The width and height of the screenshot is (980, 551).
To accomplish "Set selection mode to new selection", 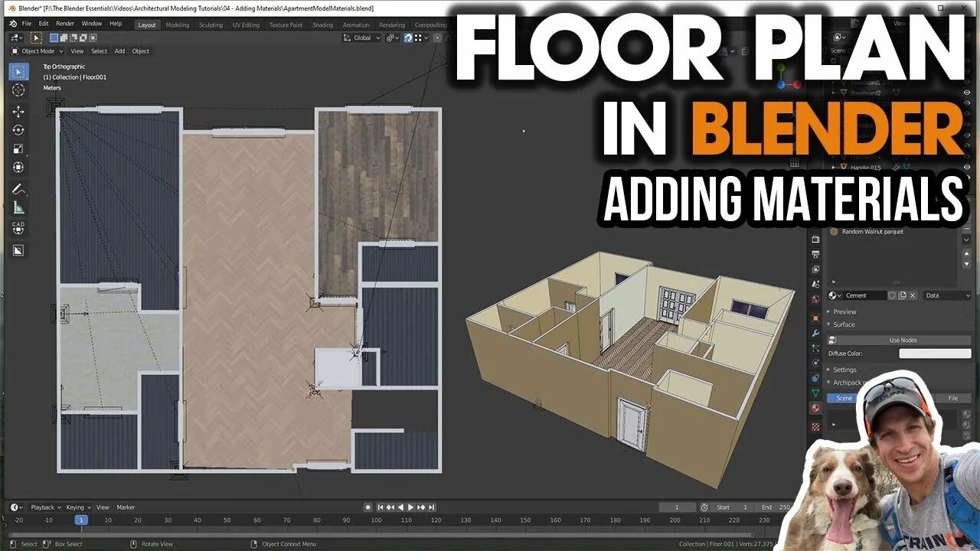I will coord(54,37).
